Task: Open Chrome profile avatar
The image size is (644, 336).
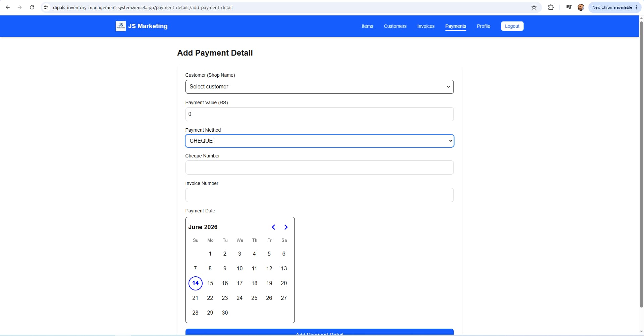Action: click(x=581, y=7)
